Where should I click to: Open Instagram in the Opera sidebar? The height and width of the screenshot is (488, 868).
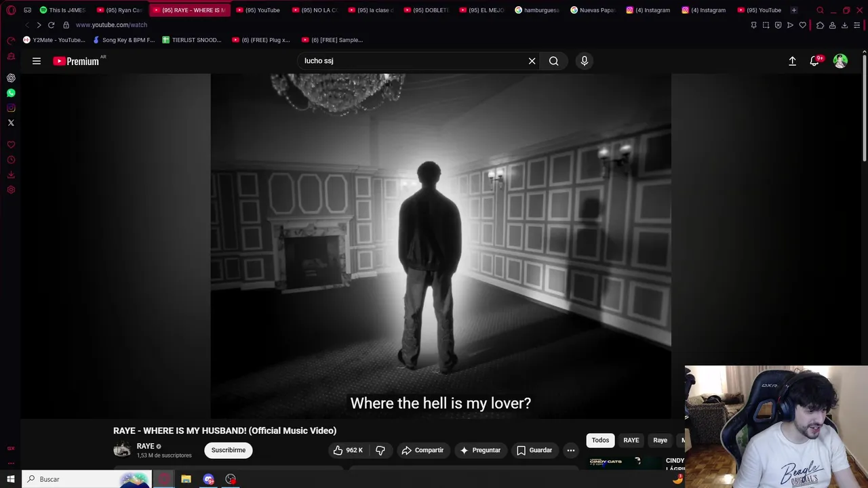coord(11,108)
